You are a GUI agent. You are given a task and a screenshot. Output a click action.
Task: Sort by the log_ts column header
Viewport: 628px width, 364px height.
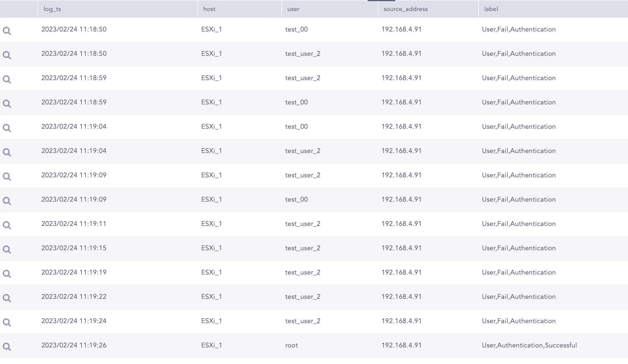pyautogui.click(x=53, y=9)
